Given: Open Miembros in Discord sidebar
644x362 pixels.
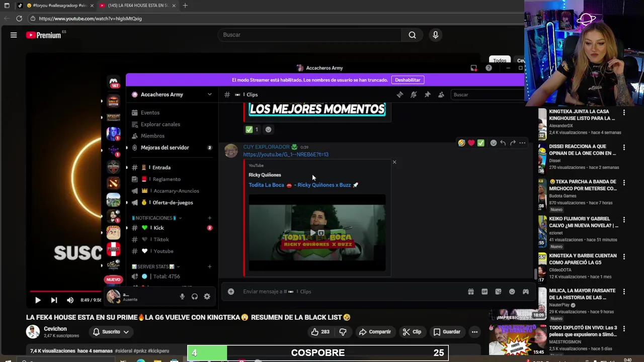Looking at the screenshot, I should (x=152, y=136).
